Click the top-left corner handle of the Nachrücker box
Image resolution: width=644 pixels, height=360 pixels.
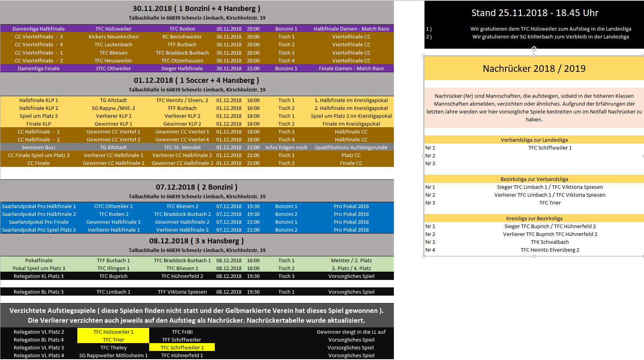click(x=424, y=56)
